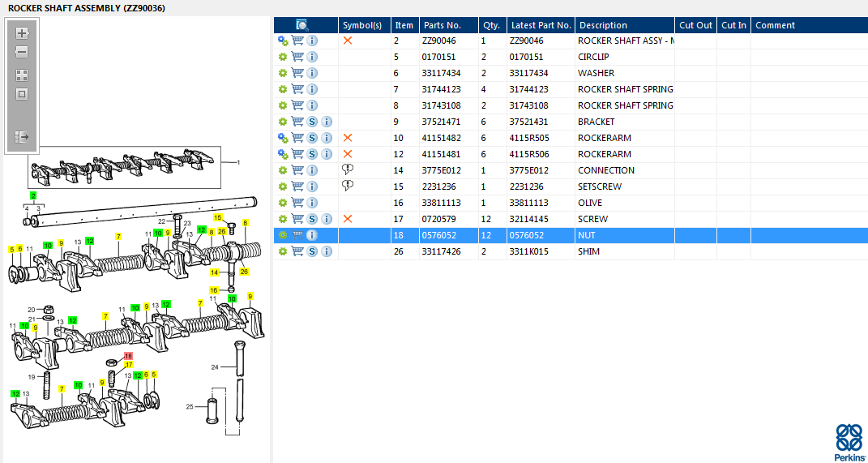Viewport: 868px width, 463px height.
Task: Zoom in on the parts diagram
Action: pos(22,33)
